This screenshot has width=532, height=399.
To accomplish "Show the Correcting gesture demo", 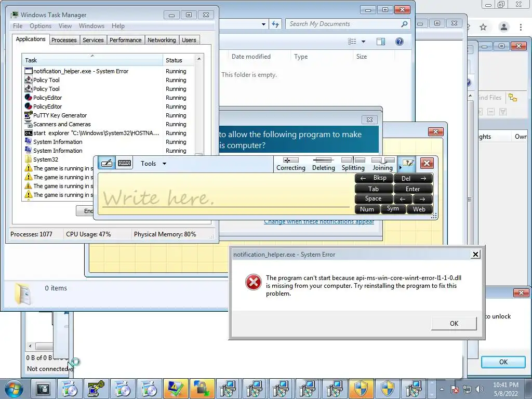I will [x=291, y=164].
